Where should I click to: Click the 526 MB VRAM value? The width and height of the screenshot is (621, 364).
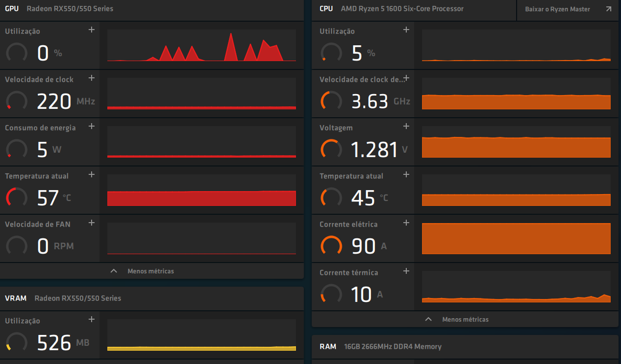pos(64,343)
